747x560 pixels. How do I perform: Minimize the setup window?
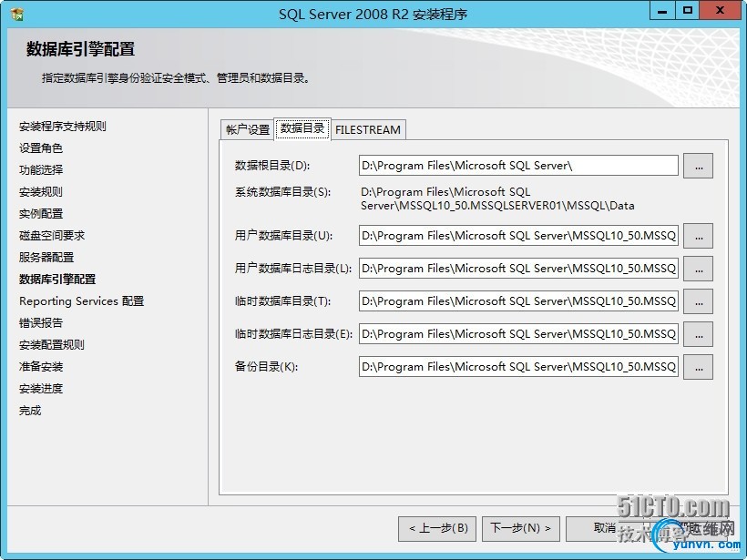[x=662, y=11]
